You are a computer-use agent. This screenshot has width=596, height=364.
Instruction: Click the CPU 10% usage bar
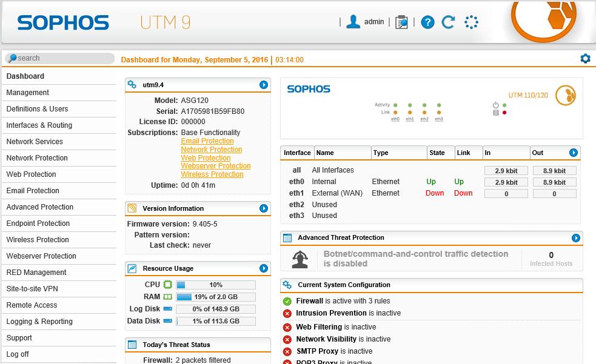coord(215,285)
